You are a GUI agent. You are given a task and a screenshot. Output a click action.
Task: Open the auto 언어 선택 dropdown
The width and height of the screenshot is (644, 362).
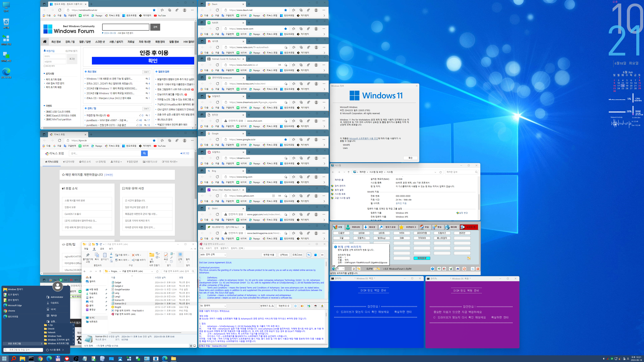coord(213,255)
